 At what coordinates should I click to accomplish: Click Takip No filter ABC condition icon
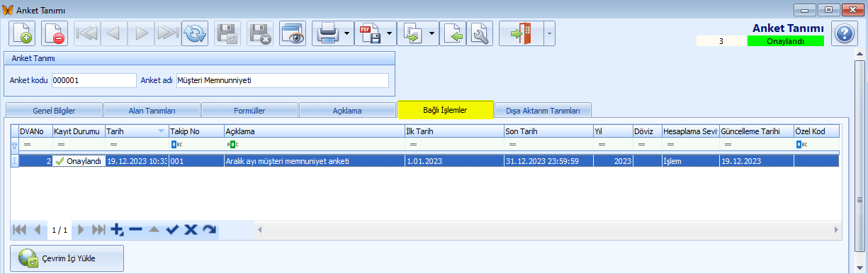click(x=176, y=144)
